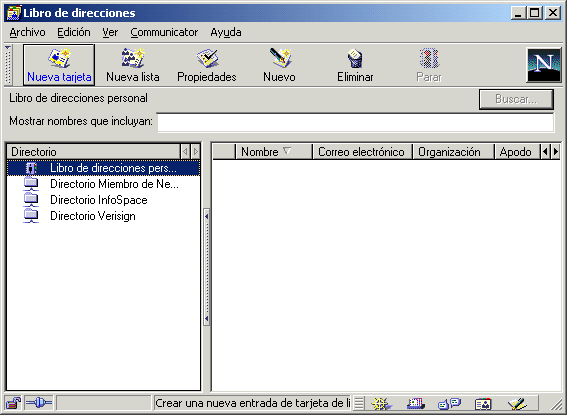Click the status text Crear una nueva entrada

252,403
